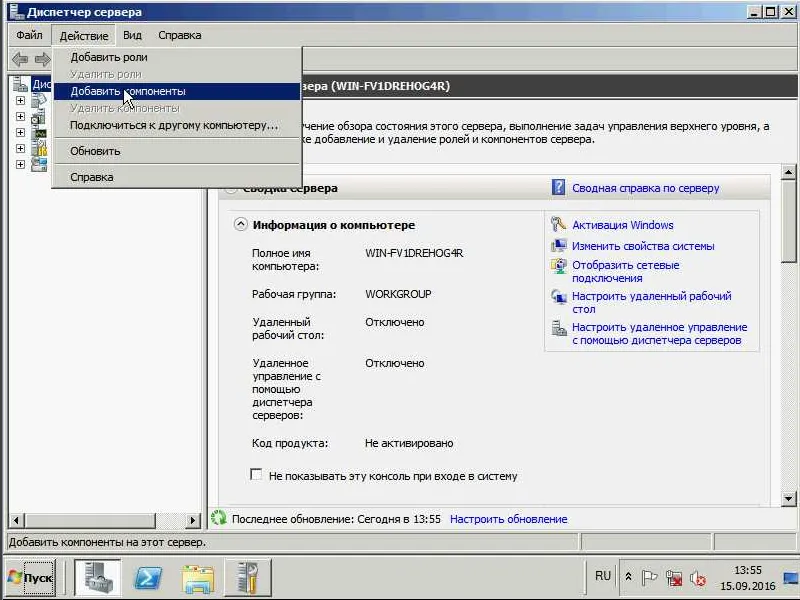This screenshot has height=600, width=800.
Task: Click 'Не активировано' product code value
Action: (x=409, y=443)
